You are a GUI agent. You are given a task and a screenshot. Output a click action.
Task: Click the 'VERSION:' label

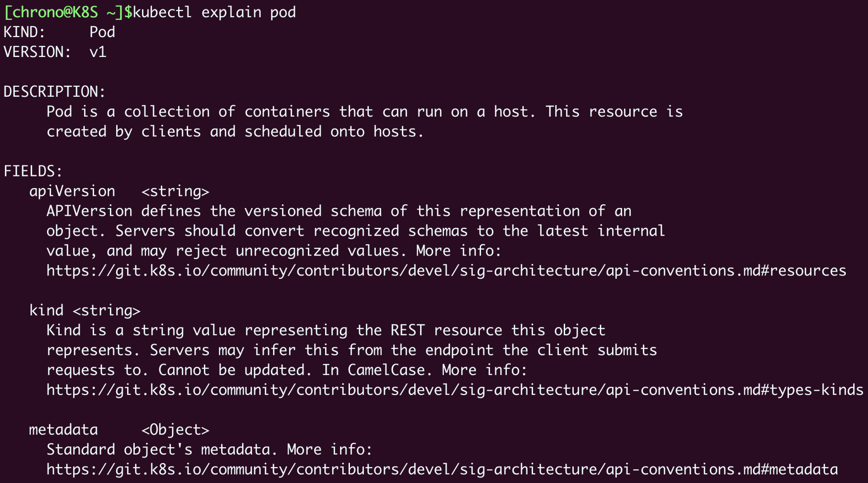(x=37, y=52)
